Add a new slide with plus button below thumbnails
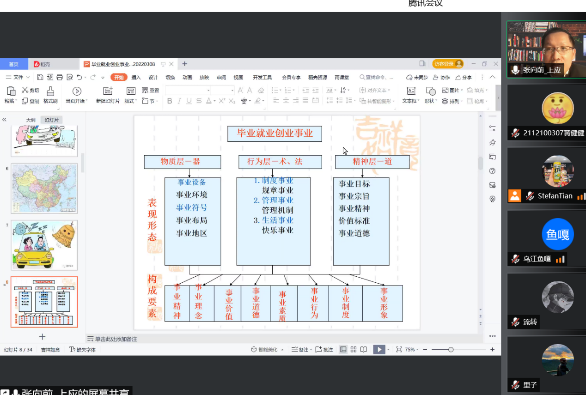The height and width of the screenshot is (395, 586). pyautogui.click(x=42, y=337)
